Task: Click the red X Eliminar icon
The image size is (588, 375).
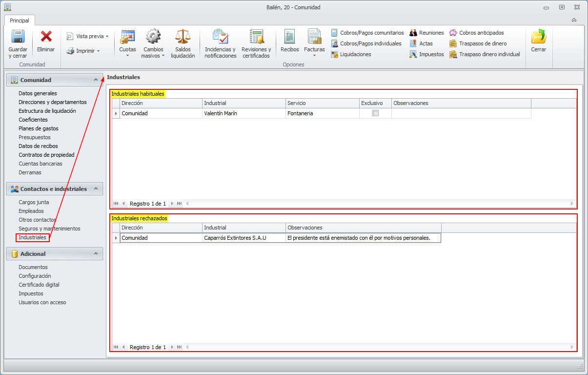Action: tap(46, 37)
